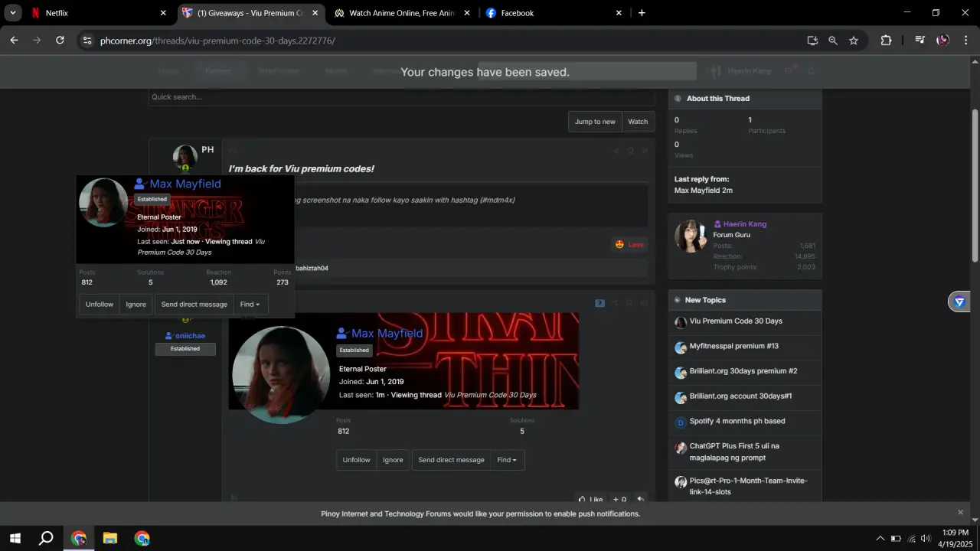980x551 pixels.
Task: Open the Windows Start menu
Action: tap(15, 539)
